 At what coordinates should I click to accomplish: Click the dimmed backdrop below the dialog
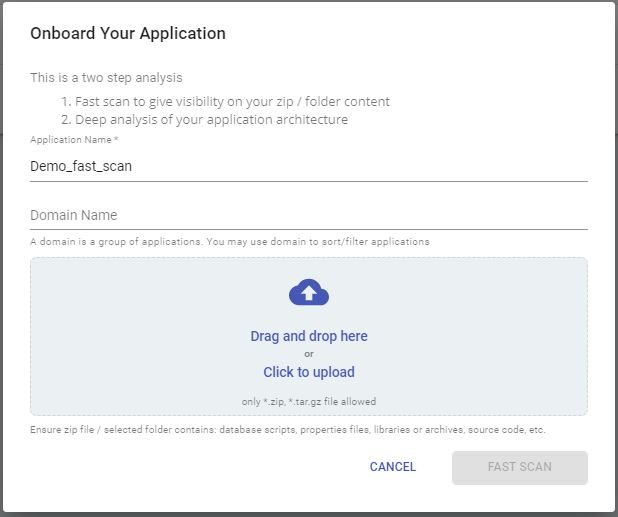[309, 515]
